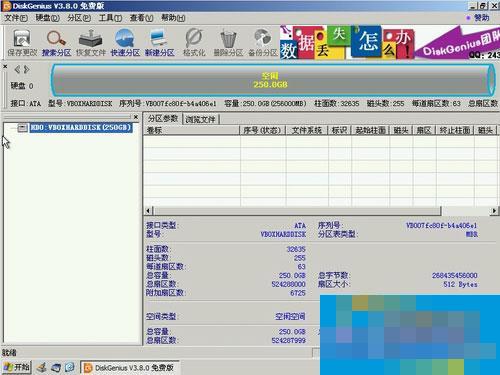The width and height of the screenshot is (500, 375).
Task: Switch to the Browse Files (浏览文件) tab
Action: click(200, 119)
